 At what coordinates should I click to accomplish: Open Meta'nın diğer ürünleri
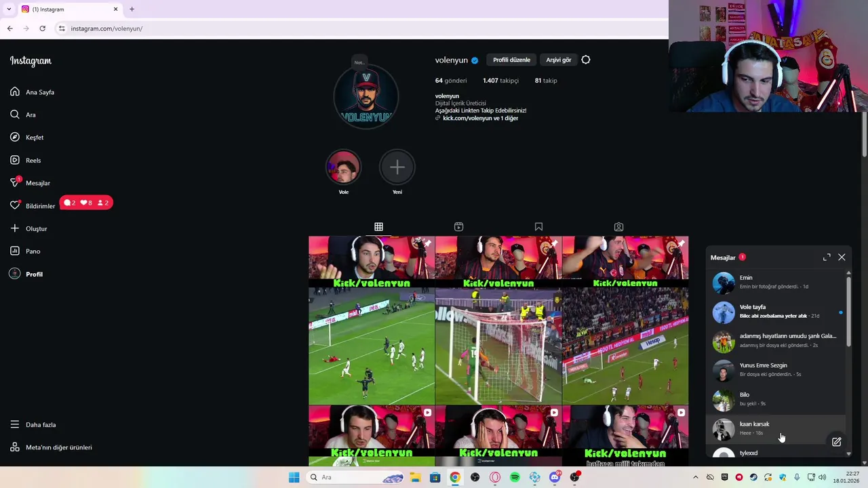[x=51, y=447]
